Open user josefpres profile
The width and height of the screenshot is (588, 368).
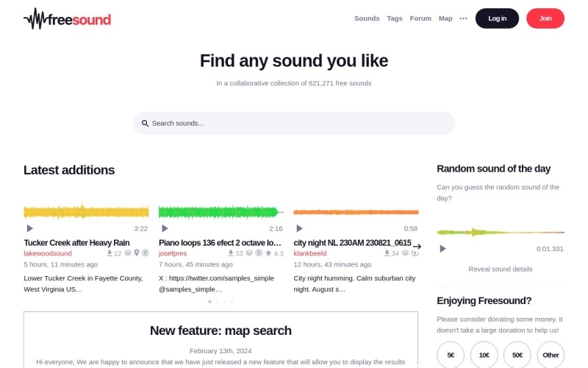(173, 253)
